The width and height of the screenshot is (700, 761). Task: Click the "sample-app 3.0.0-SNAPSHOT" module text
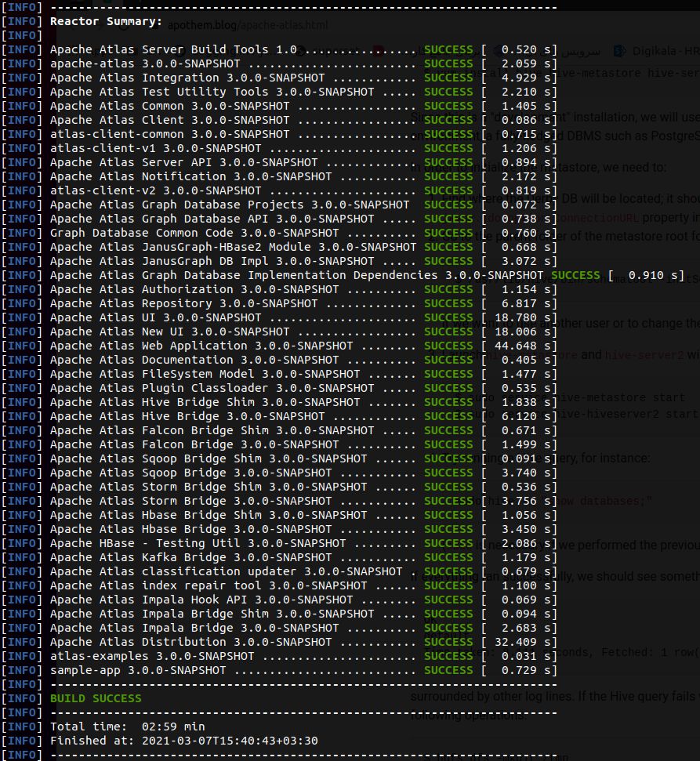click(138, 669)
